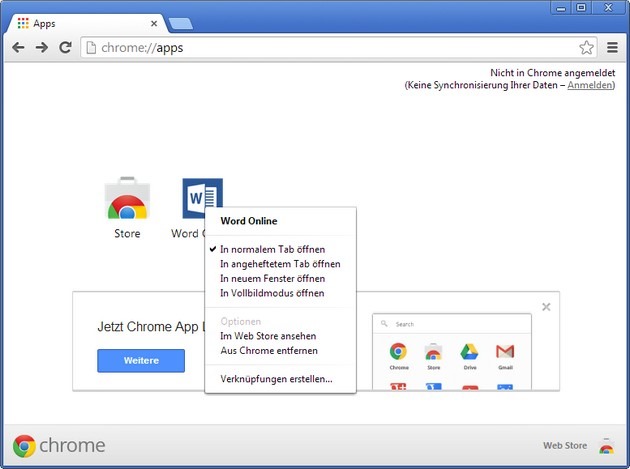Viewport: 630px width, 469px height.
Task: Choose 'In neuem Fenster öffnen'
Action: (x=280, y=279)
